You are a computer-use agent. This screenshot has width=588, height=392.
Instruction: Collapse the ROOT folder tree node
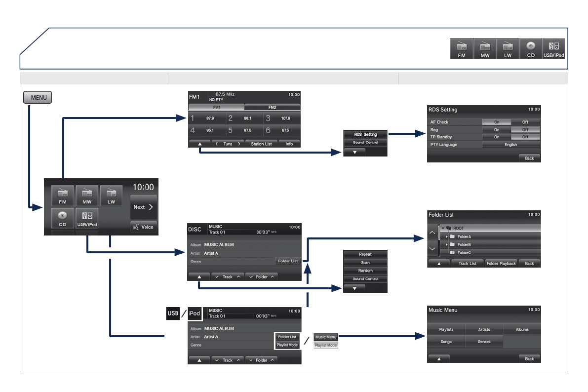(x=443, y=229)
